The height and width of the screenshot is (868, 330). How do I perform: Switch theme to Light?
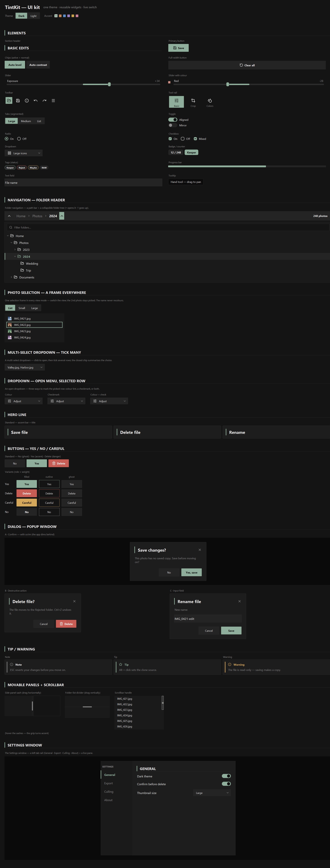tap(33, 16)
